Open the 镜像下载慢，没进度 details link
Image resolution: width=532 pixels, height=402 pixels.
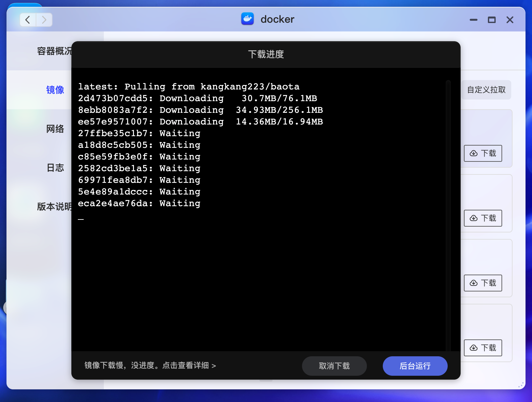pos(150,366)
